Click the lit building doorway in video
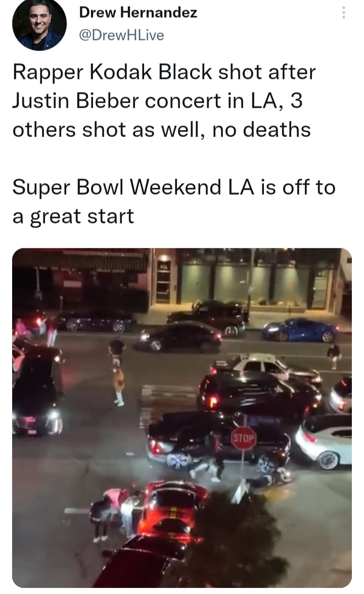 [x=164, y=280]
